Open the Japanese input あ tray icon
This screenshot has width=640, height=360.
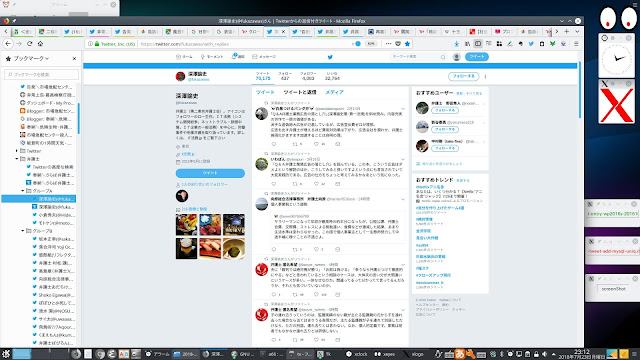(x=460, y=353)
